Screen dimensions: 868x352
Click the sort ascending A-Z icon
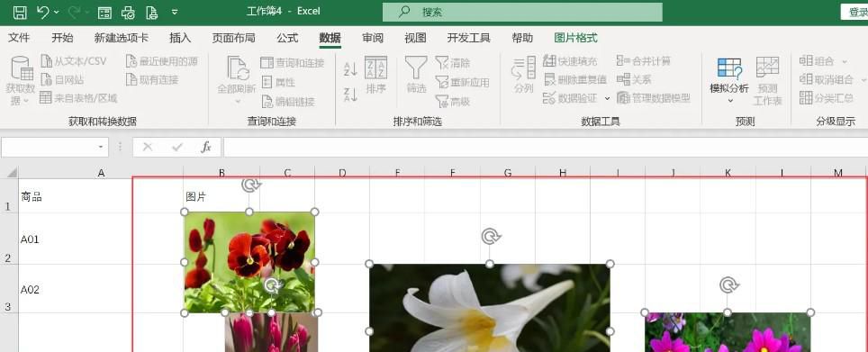click(x=350, y=69)
